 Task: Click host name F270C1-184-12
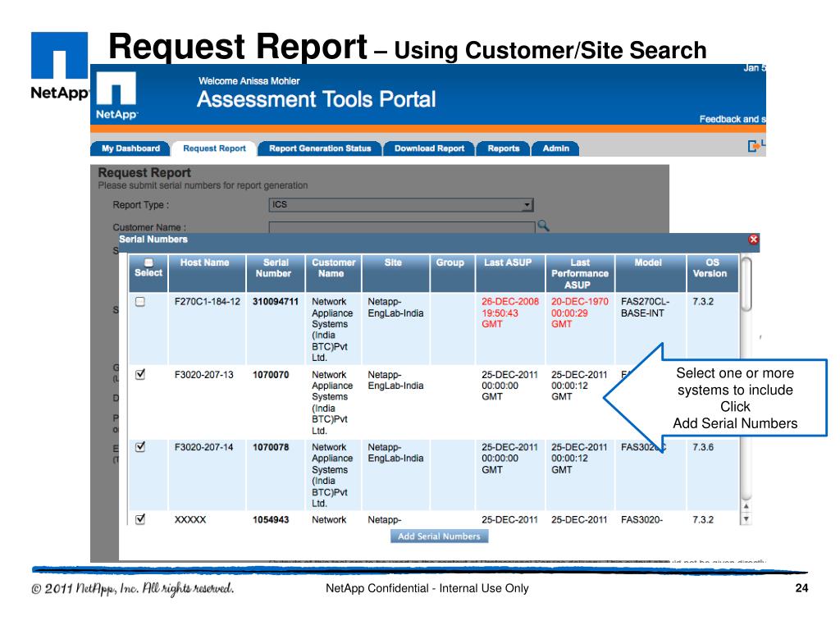pyautogui.click(x=208, y=302)
